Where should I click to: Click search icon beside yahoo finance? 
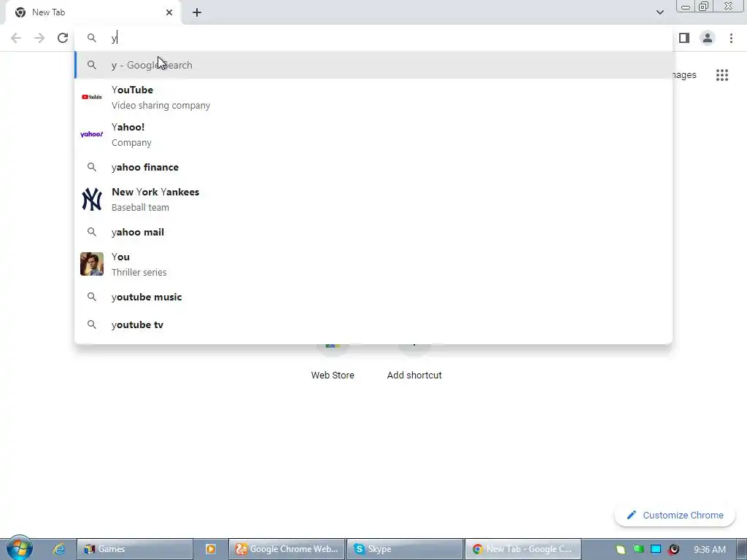pyautogui.click(x=91, y=167)
